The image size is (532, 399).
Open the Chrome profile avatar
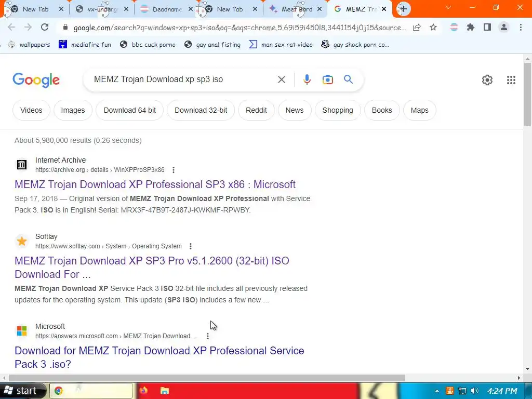tap(504, 27)
